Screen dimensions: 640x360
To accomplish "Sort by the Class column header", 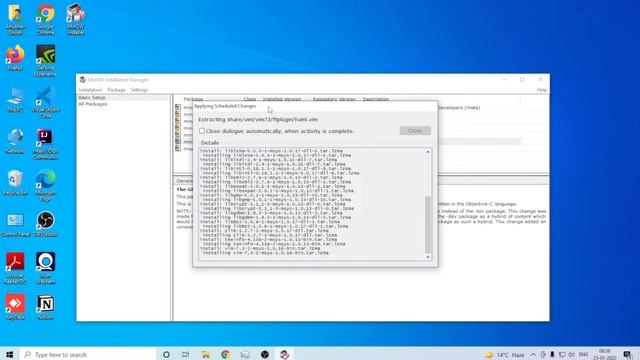I will (x=250, y=99).
